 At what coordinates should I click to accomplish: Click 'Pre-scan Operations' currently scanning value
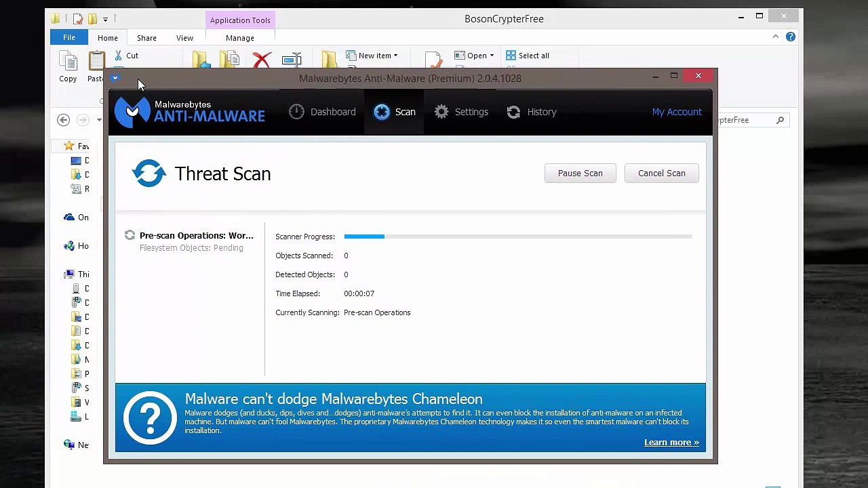click(377, 312)
